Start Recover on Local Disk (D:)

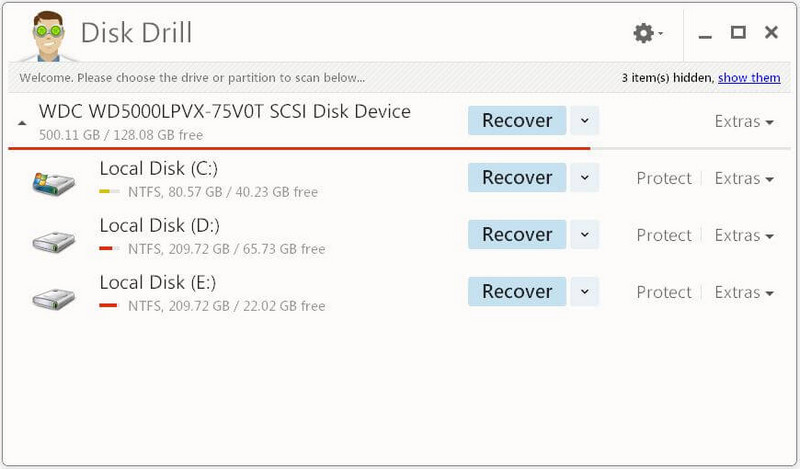[517, 235]
